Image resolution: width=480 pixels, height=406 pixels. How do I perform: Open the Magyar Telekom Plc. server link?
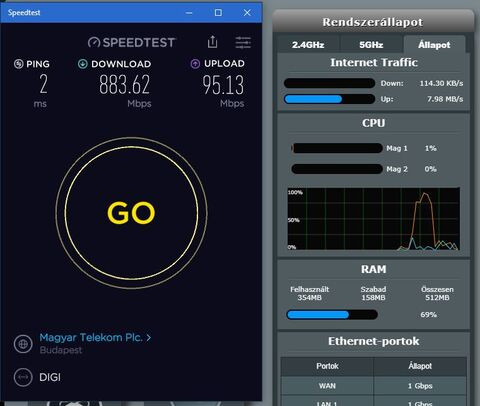coord(91,337)
